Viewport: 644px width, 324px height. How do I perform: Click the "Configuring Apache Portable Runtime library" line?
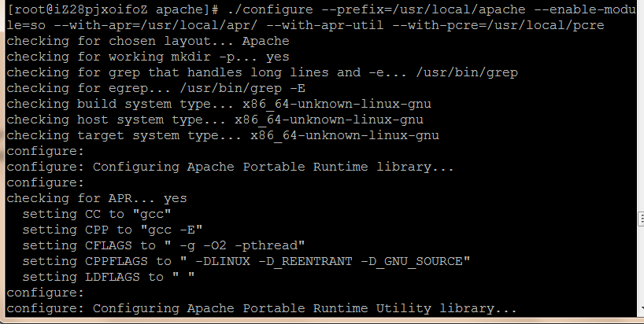tap(230, 166)
